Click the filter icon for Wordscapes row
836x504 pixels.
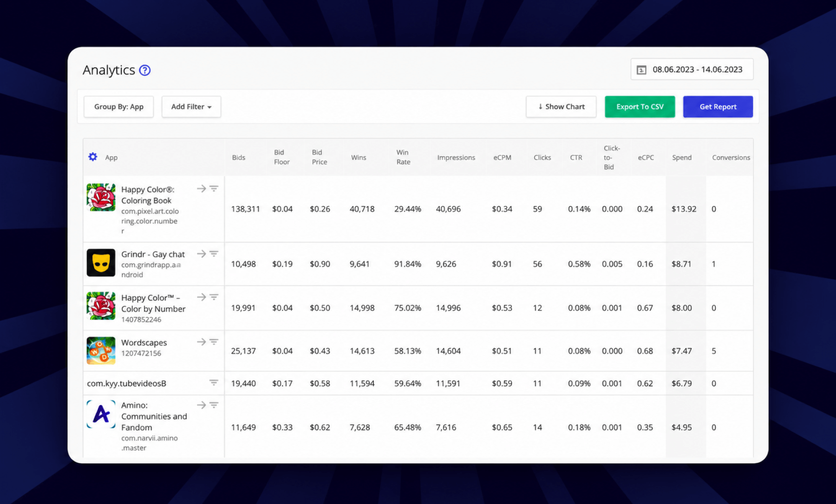coord(214,342)
